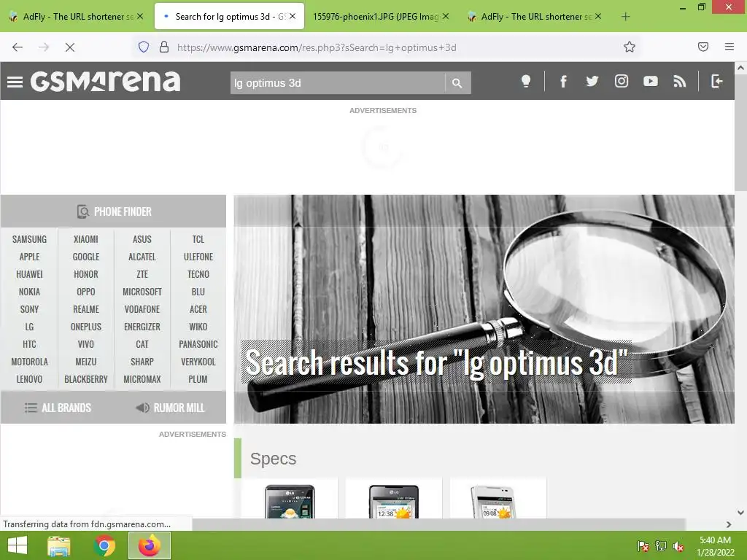Select Panasonic brand link
The image size is (747, 560).
(x=198, y=344)
